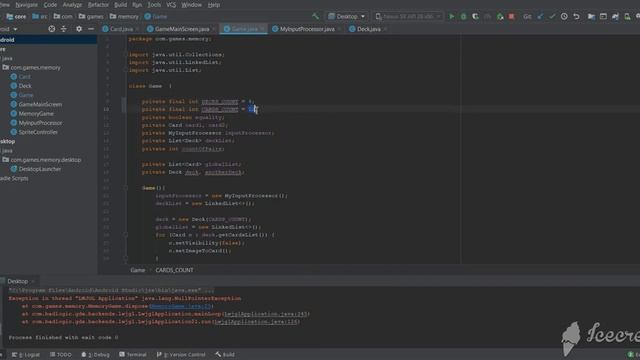Open the Version Control tool window button

click(181, 355)
